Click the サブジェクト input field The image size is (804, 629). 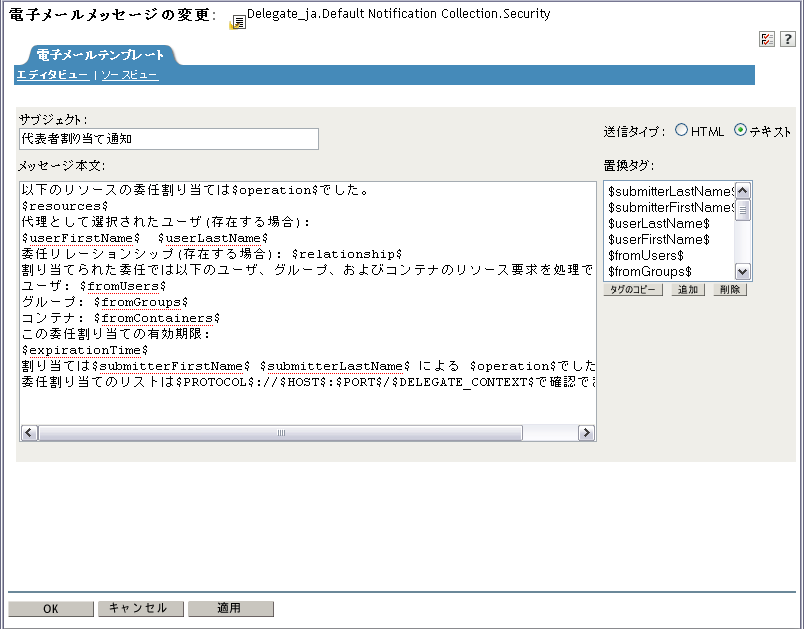coord(169,139)
